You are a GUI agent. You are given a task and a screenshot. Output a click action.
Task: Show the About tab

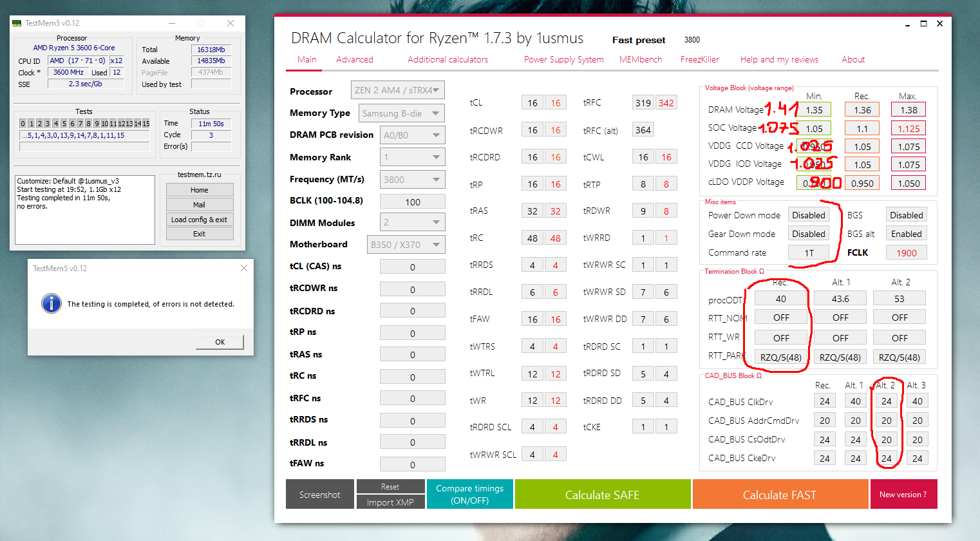[853, 59]
